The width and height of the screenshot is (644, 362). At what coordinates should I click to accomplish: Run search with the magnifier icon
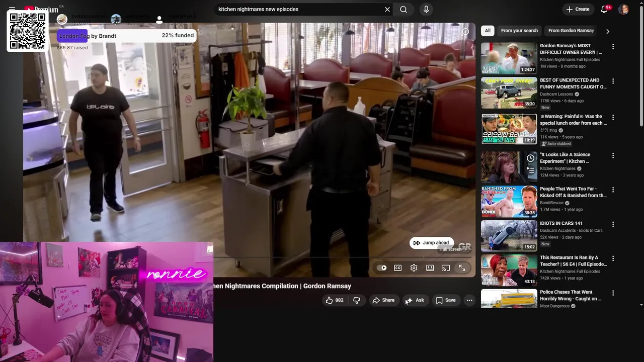pyautogui.click(x=404, y=9)
